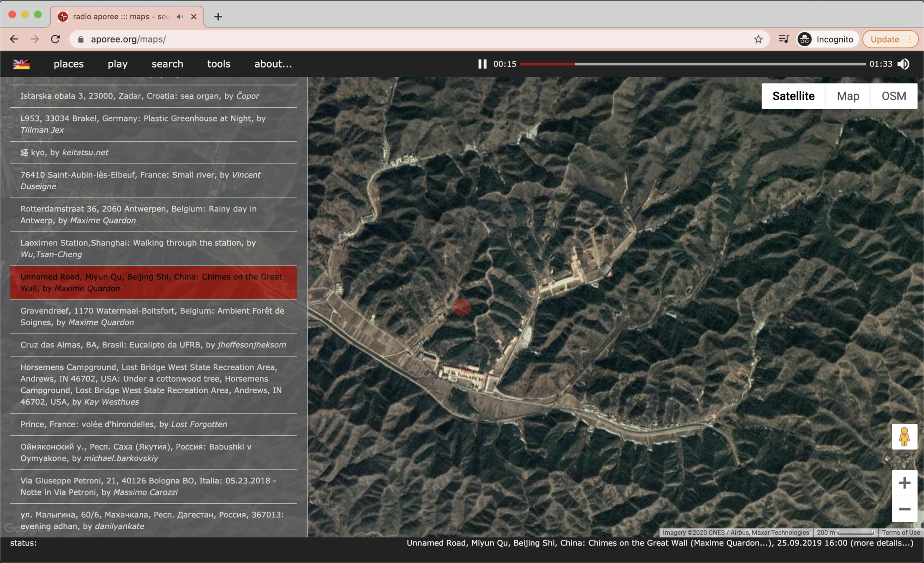Reload the aporee maps page
The width and height of the screenshot is (924, 563).
[55, 39]
